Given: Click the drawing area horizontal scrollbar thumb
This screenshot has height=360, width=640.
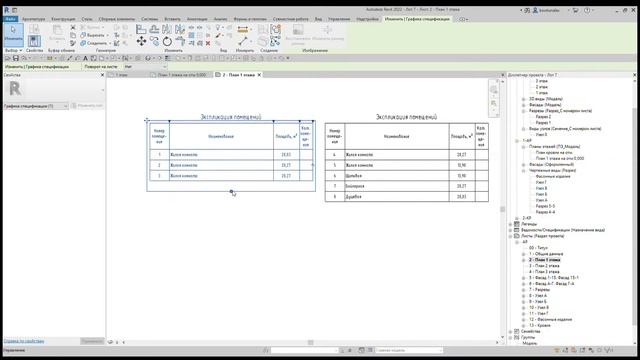Looking at the screenshot, I should [311, 342].
